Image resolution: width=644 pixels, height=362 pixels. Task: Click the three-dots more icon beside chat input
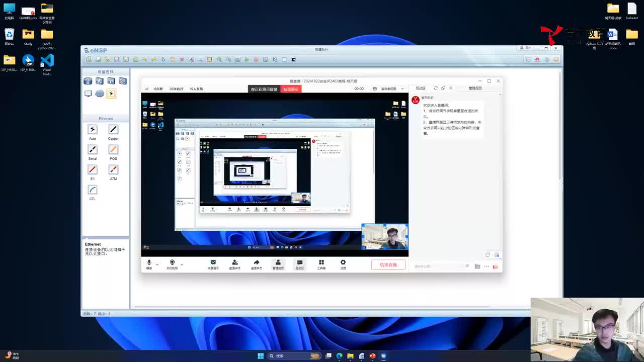(x=486, y=266)
